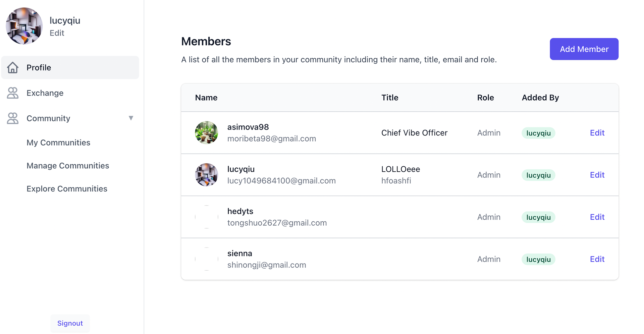Click asimova98's plant avatar image

click(207, 133)
